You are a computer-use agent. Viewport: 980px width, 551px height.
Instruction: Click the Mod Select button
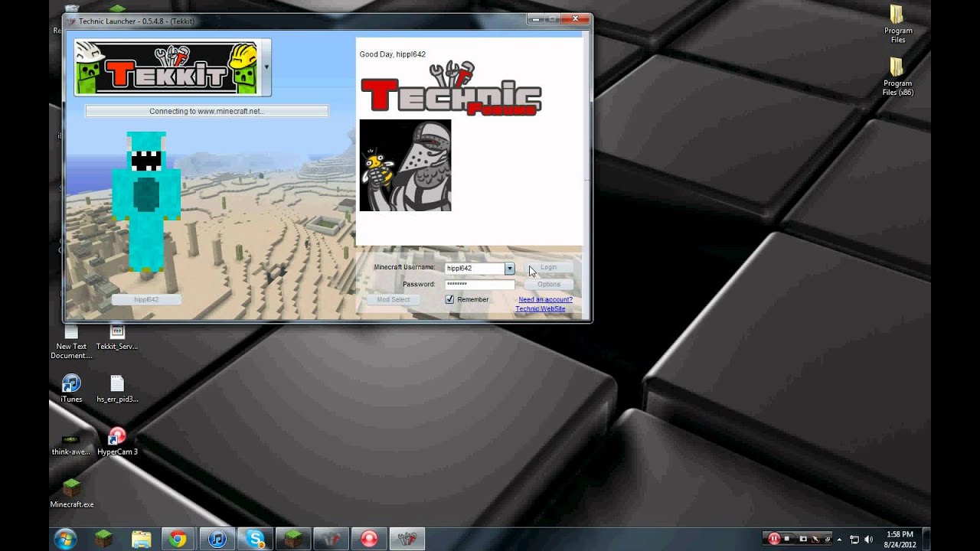[x=394, y=300]
